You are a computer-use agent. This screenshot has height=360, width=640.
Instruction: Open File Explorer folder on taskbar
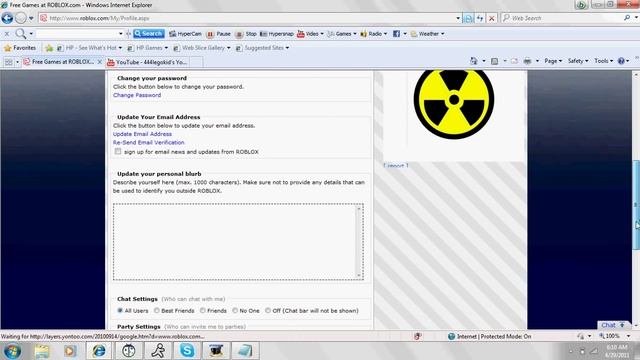pos(42,351)
